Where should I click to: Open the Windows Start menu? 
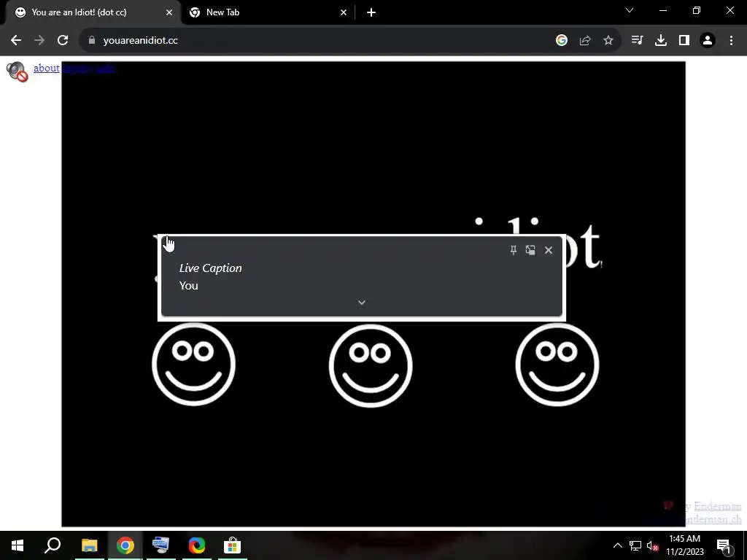pos(18,545)
